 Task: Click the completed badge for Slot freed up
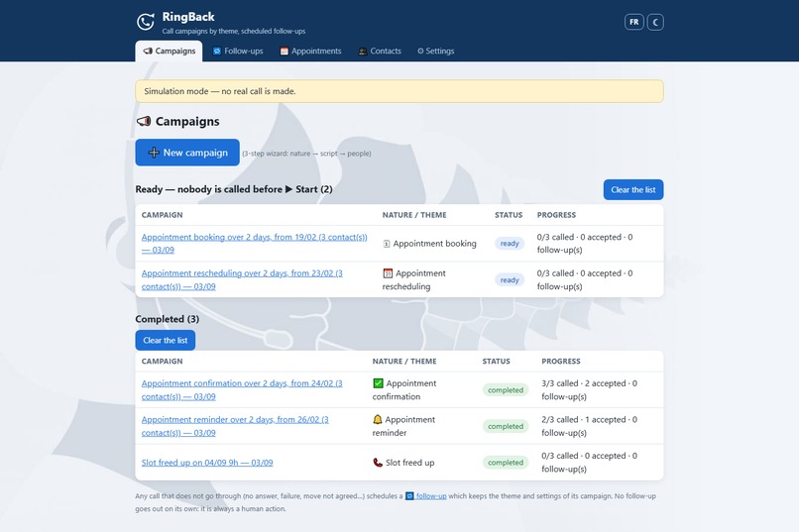[x=506, y=463]
